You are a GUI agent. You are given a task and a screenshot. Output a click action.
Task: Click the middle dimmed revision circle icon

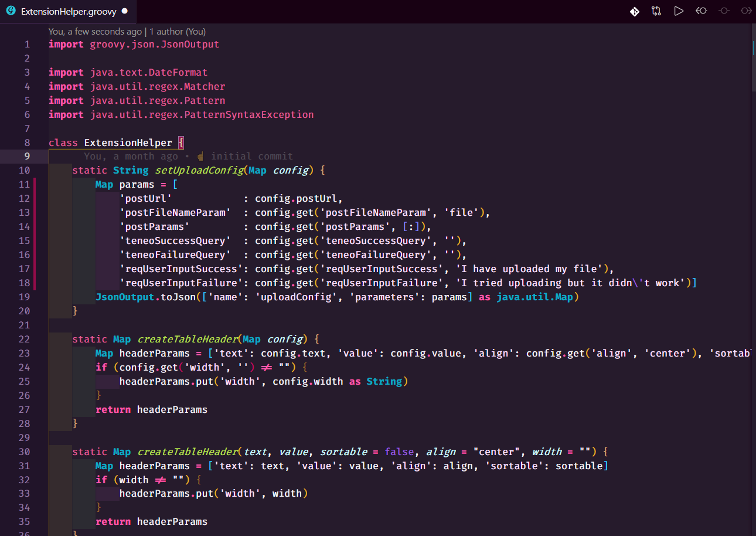[724, 11]
